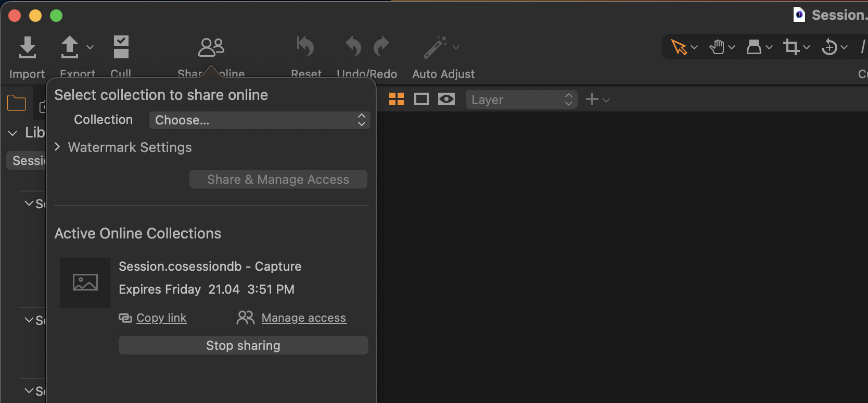The height and width of the screenshot is (403, 868).
Task: Select the Keystone cursor tool
Action: pyautogui.click(x=754, y=47)
